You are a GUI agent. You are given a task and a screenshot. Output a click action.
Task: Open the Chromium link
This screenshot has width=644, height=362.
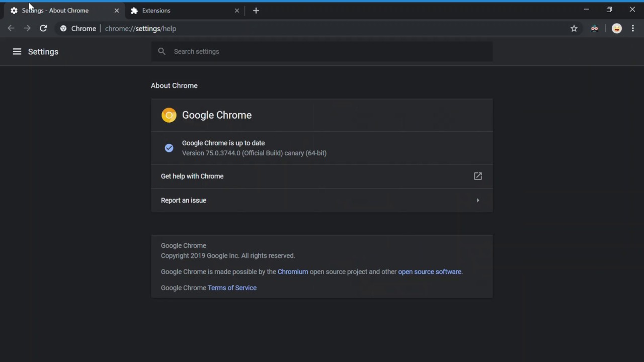(x=293, y=271)
